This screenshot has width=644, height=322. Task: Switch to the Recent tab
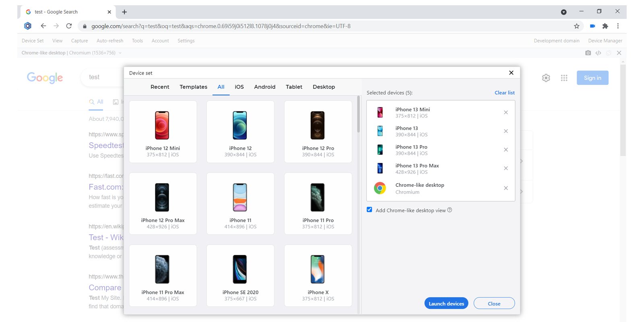point(160,87)
